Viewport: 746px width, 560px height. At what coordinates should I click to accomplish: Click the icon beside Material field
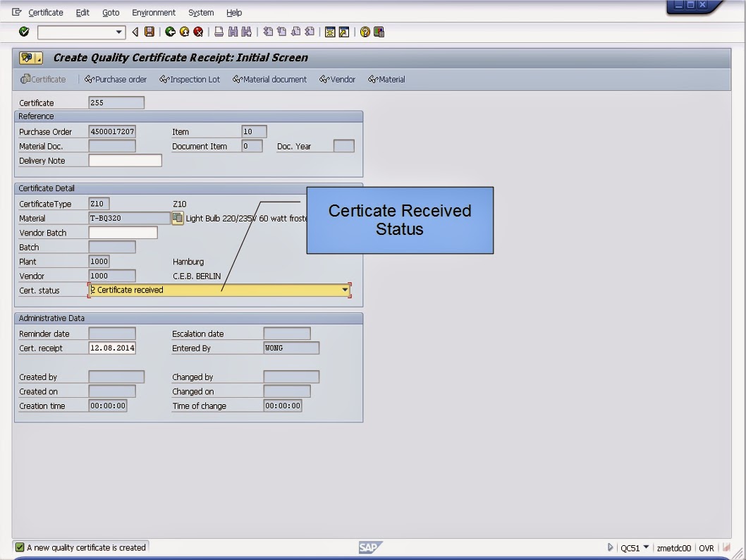[178, 219]
